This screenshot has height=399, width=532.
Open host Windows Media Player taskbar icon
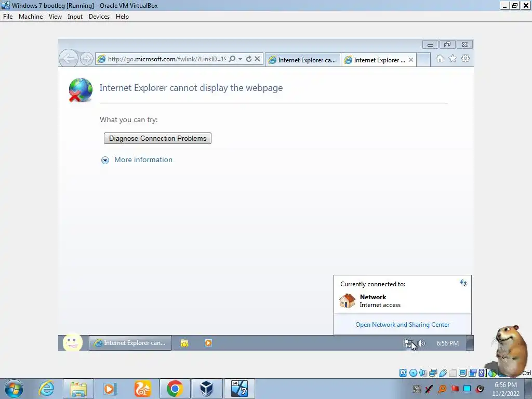[109, 389]
